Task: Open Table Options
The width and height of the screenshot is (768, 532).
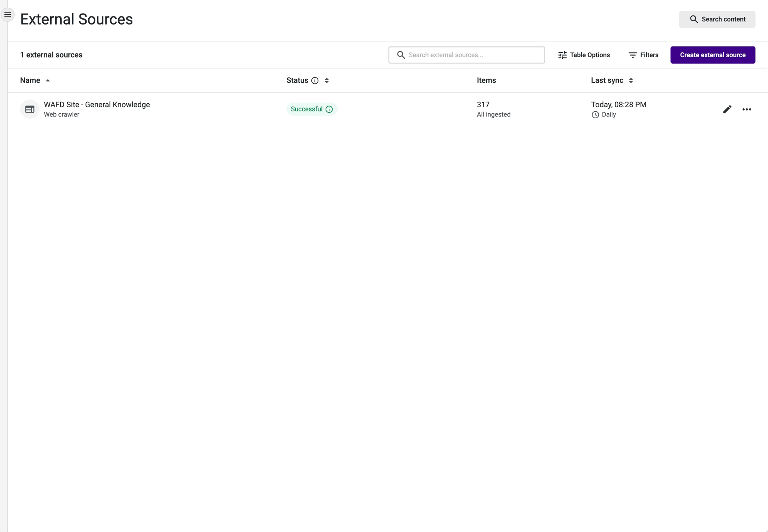Action: [584, 55]
